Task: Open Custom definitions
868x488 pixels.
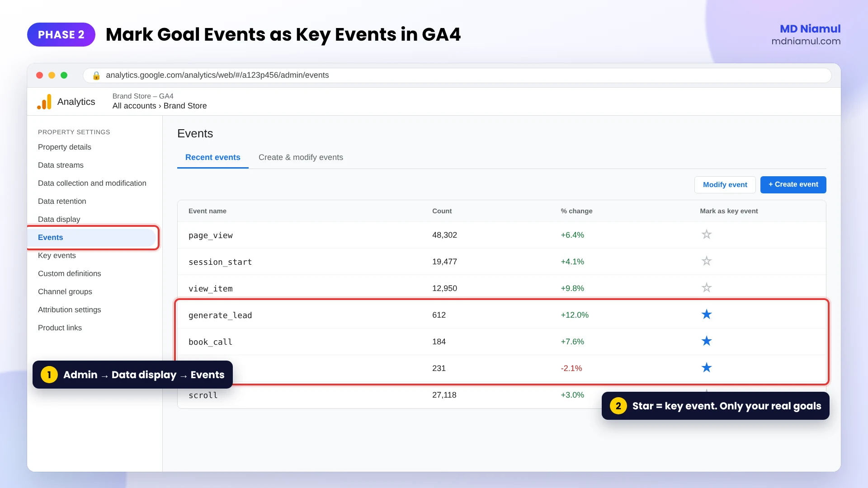Action: tap(70, 273)
